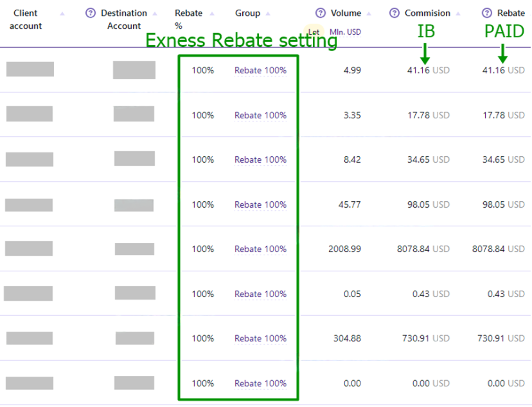Select the 730.91 USD rebate value

[x=501, y=338]
